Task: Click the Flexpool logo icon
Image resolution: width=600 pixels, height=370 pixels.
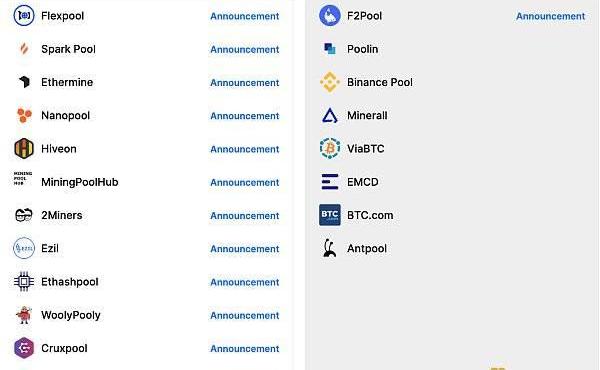Action: click(24, 16)
